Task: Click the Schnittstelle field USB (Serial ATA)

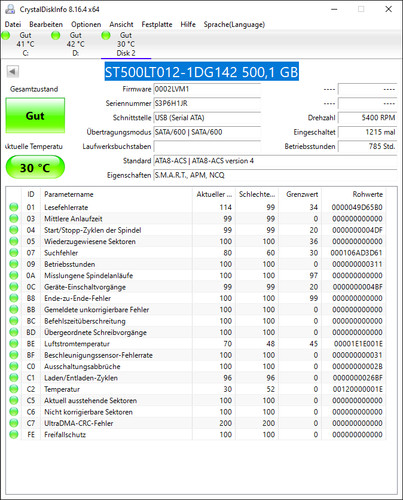Action: coord(207,118)
